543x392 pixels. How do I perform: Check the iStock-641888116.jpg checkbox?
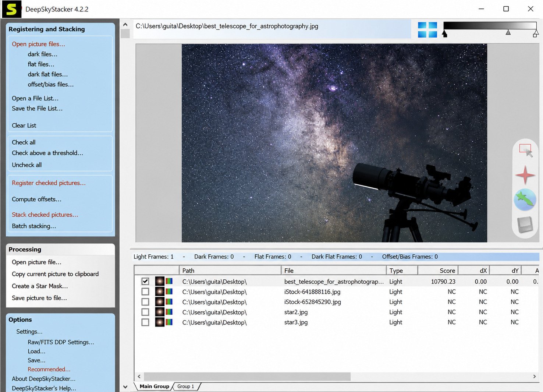click(145, 292)
